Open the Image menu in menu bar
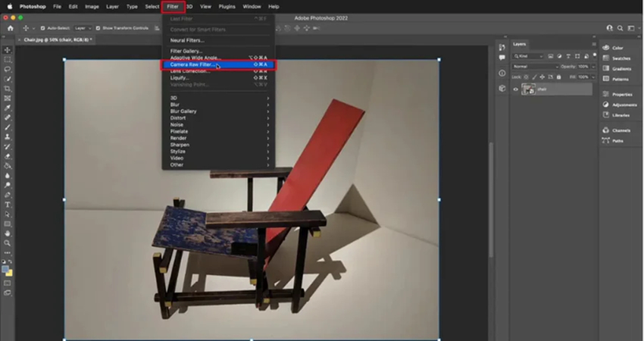 click(92, 7)
